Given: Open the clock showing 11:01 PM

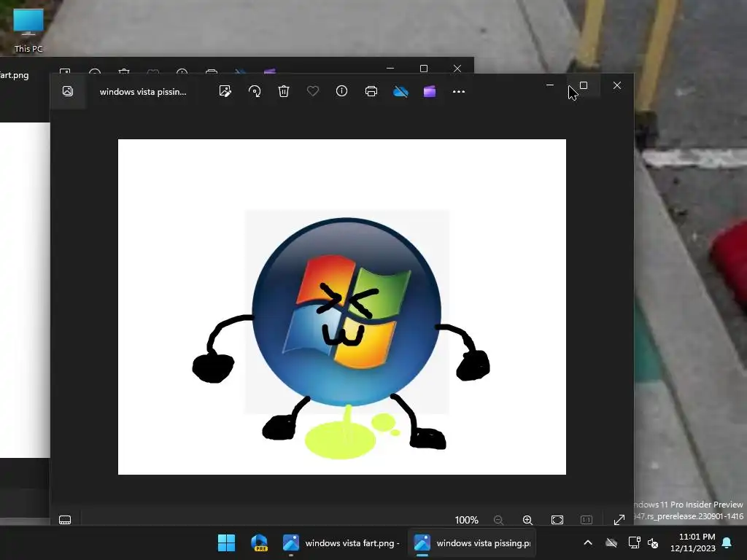Looking at the screenshot, I should [693, 542].
